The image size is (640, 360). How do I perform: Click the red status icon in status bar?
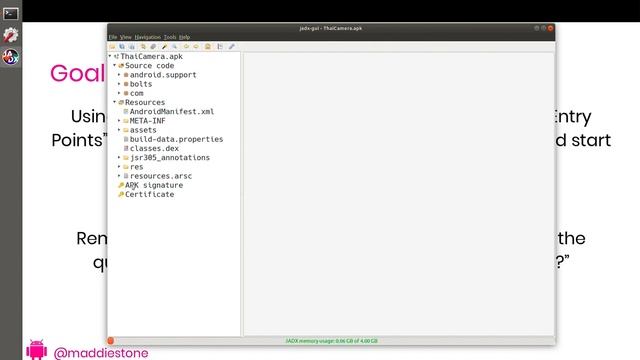(111, 341)
